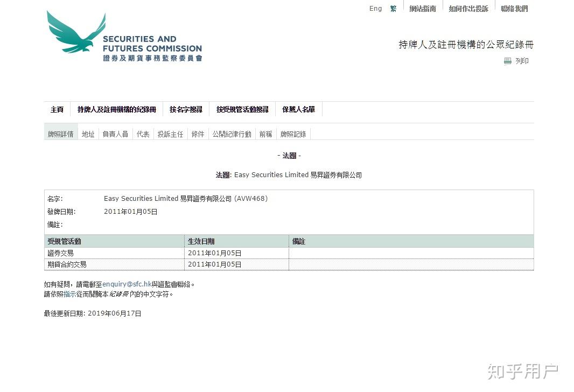Click the printer icon beside 列印
The height and width of the screenshot is (392, 574).
[507, 61]
